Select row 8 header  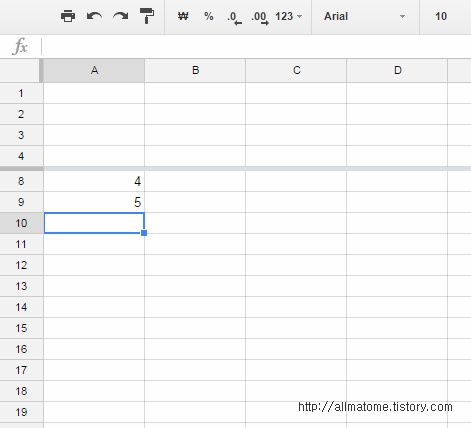pos(21,181)
